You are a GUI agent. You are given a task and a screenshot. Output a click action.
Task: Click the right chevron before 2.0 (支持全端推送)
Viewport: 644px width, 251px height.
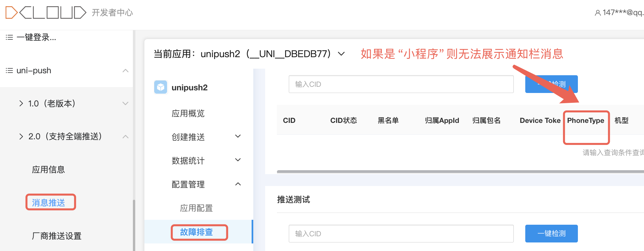[21, 136]
